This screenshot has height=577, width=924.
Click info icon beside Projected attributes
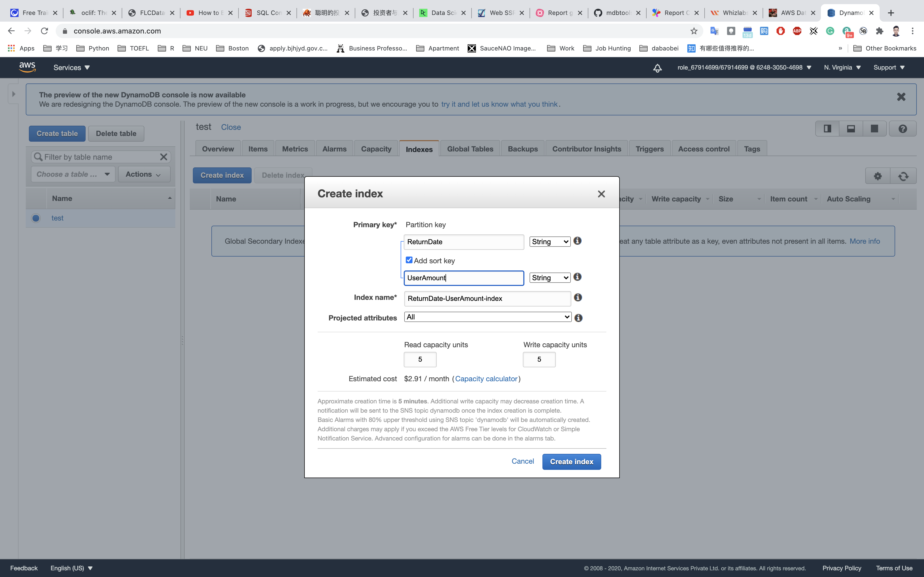coord(578,318)
